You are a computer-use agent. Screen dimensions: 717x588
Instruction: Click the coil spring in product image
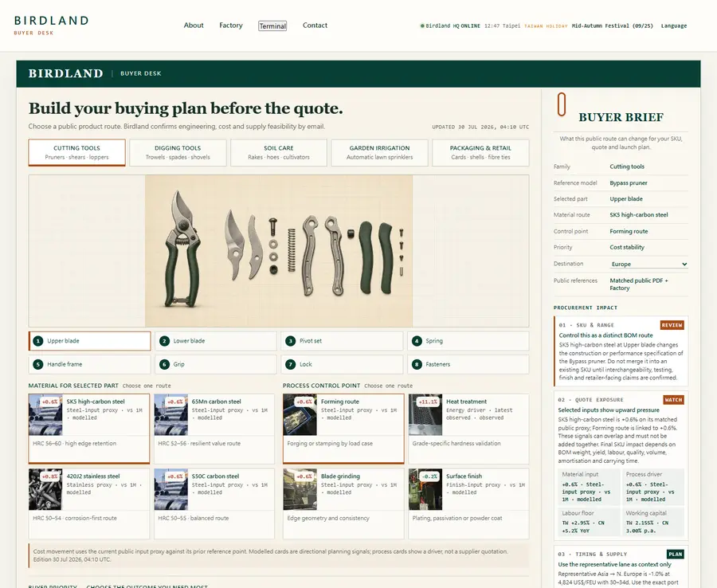coord(292,250)
